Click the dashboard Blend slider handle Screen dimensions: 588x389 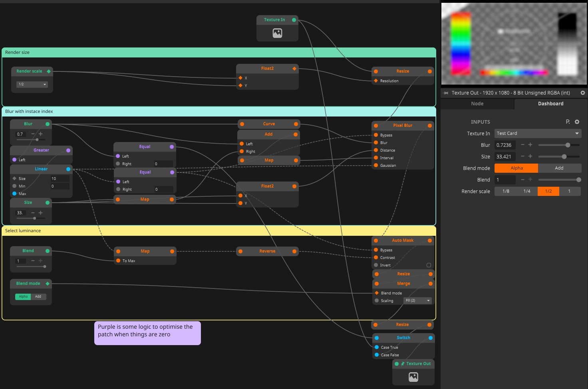578,180
